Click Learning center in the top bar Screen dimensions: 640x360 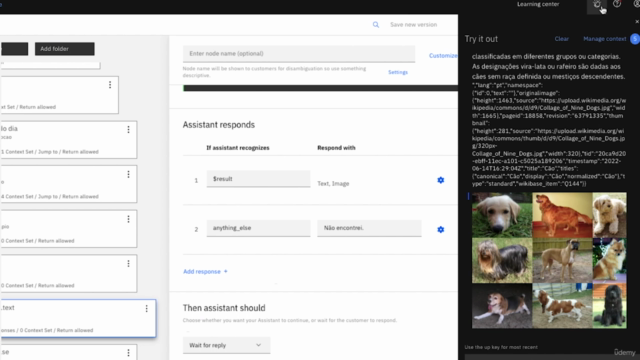tap(538, 4)
